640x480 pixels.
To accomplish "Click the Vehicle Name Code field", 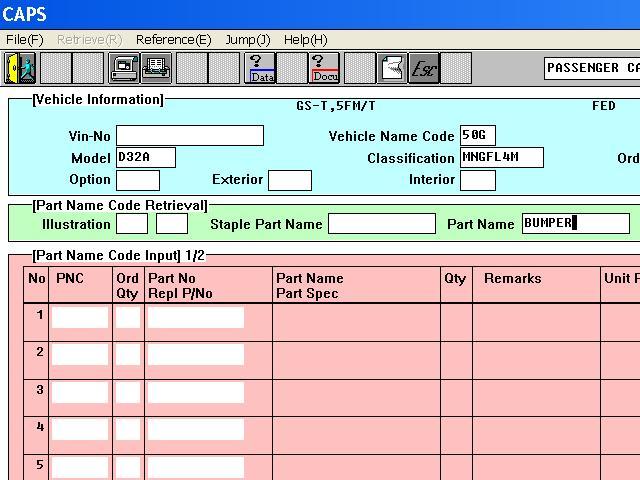I will tap(478, 136).
